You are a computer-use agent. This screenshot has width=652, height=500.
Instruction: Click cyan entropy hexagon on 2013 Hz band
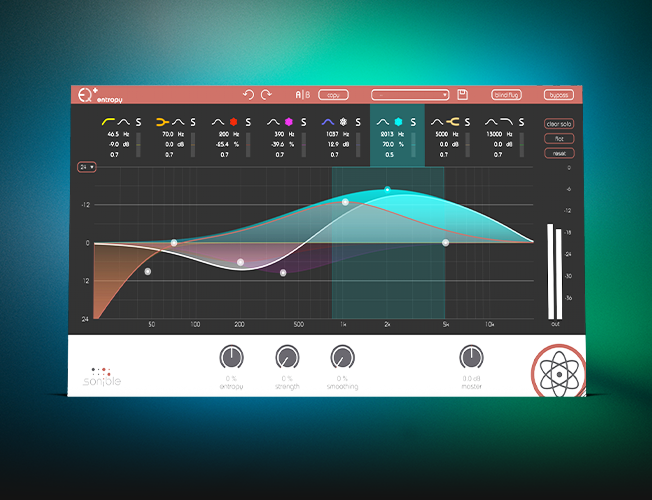398,122
